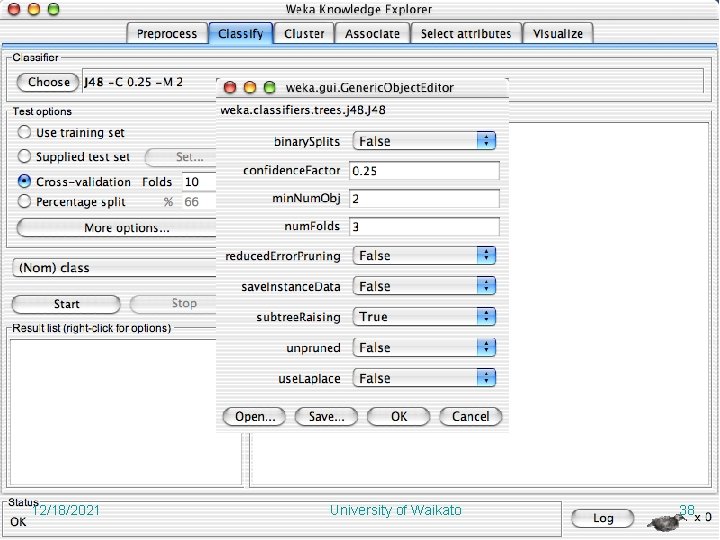Open unpruned dropdown

[x=424, y=348]
